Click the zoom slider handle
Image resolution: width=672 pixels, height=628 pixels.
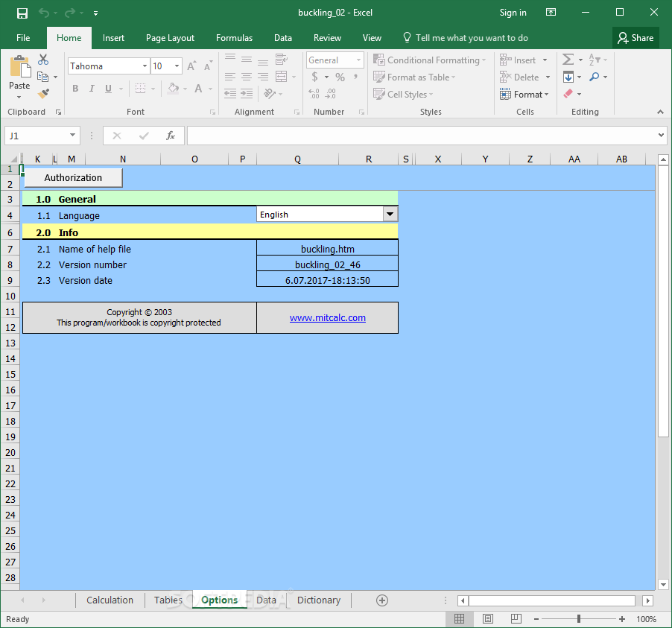[579, 618]
